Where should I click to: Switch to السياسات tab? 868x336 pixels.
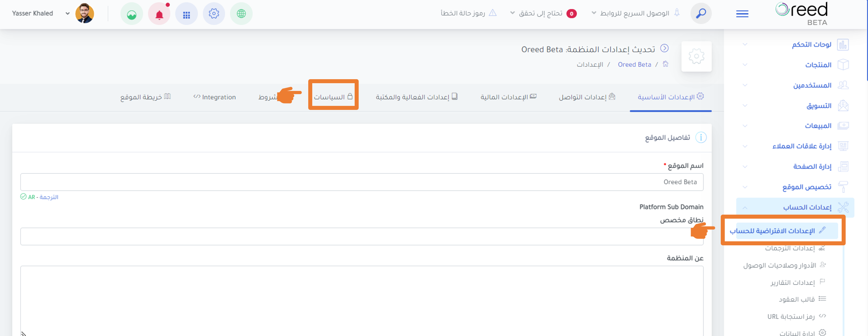point(333,97)
